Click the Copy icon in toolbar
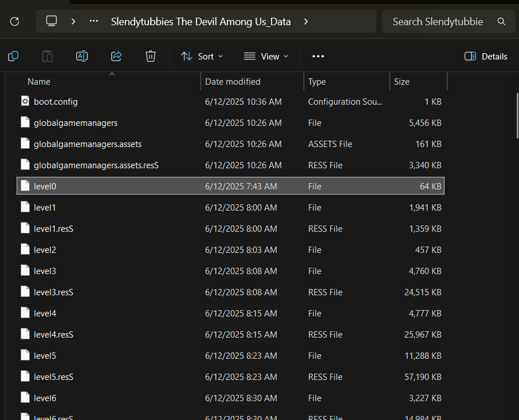The image size is (519, 420). pyautogui.click(x=13, y=56)
